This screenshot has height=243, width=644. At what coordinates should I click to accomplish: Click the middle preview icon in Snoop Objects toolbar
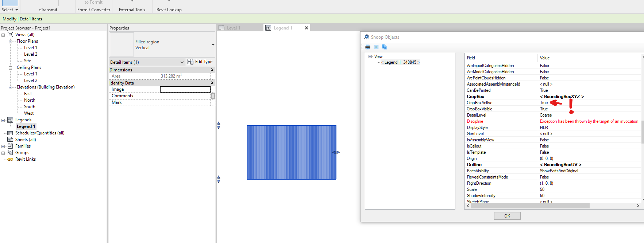tap(376, 47)
